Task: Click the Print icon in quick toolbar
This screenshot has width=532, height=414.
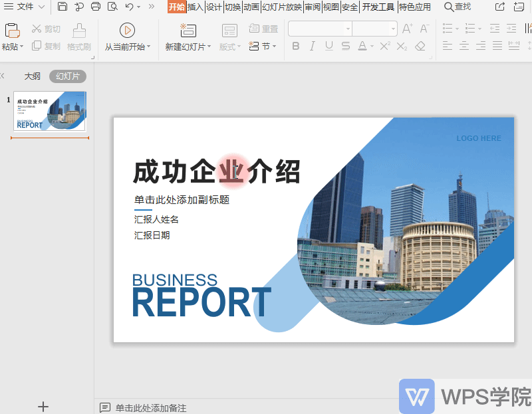Action: (x=96, y=7)
